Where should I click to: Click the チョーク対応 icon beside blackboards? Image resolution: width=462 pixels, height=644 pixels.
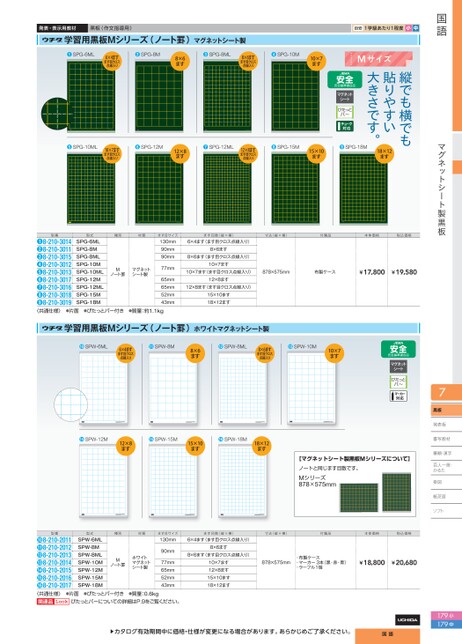pyautogui.click(x=345, y=126)
